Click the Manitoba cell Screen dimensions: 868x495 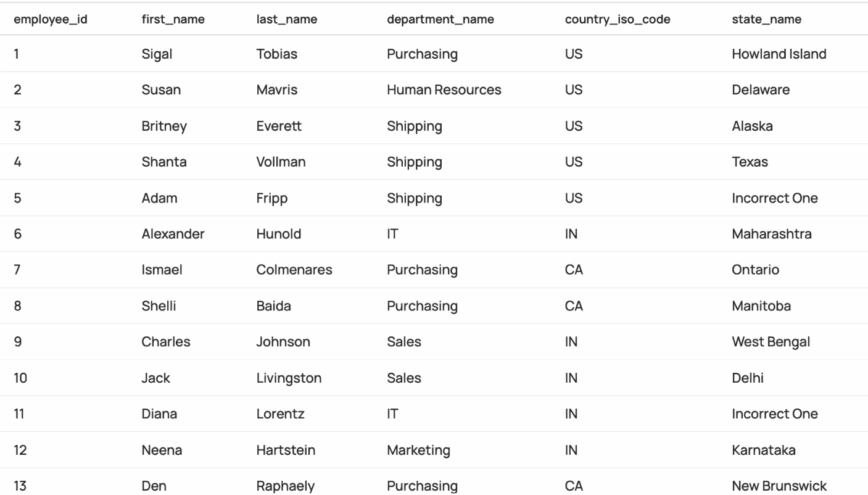(x=761, y=306)
